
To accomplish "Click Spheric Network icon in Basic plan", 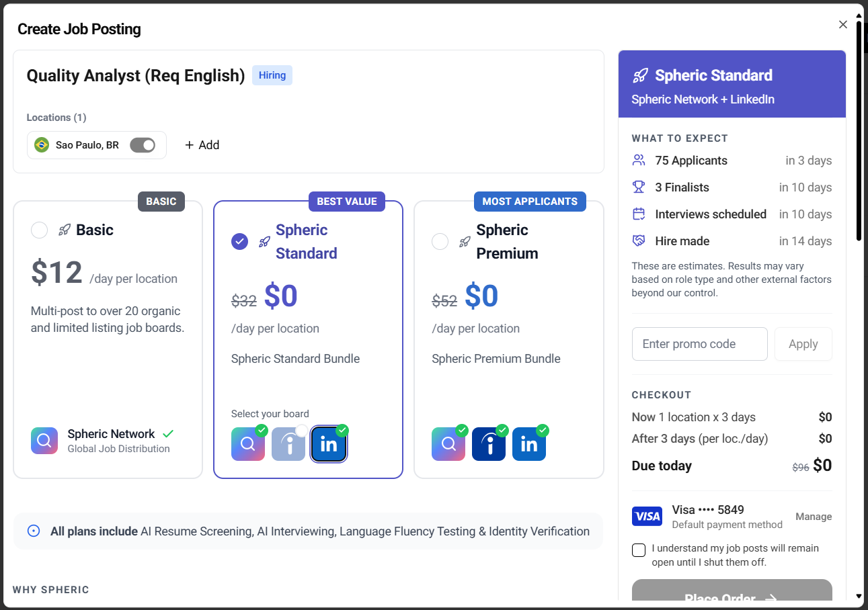I will pos(44,441).
